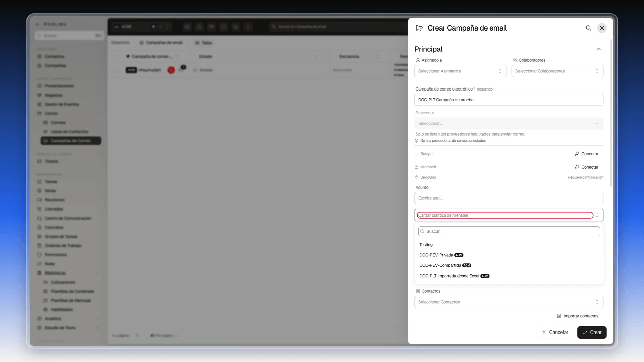Select the Testing template

coord(509,245)
